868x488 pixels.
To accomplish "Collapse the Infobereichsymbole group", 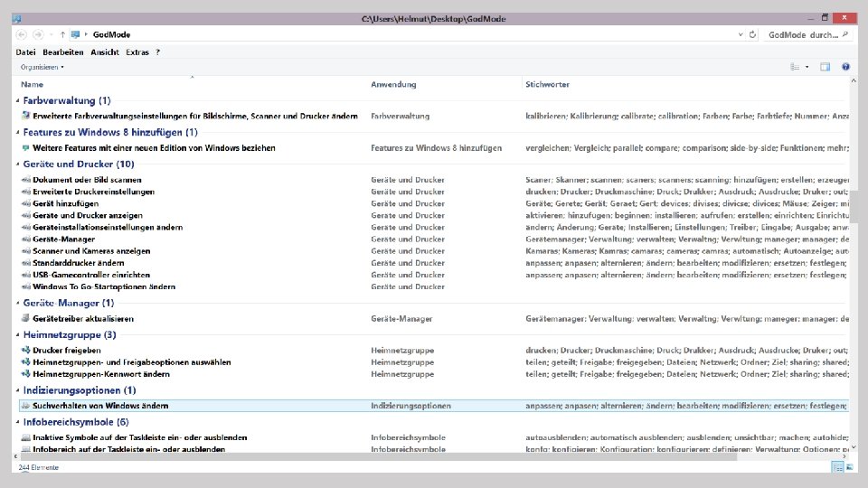I will tap(18, 422).
